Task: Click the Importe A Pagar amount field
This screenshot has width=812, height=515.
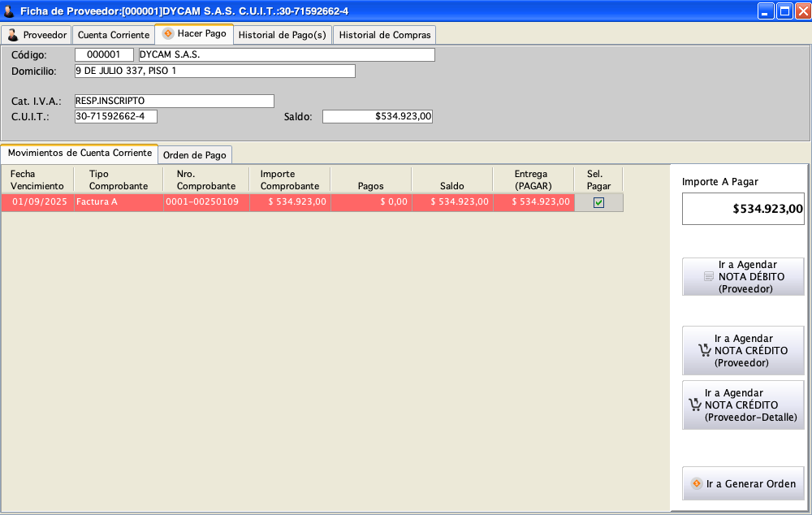Action: point(743,209)
